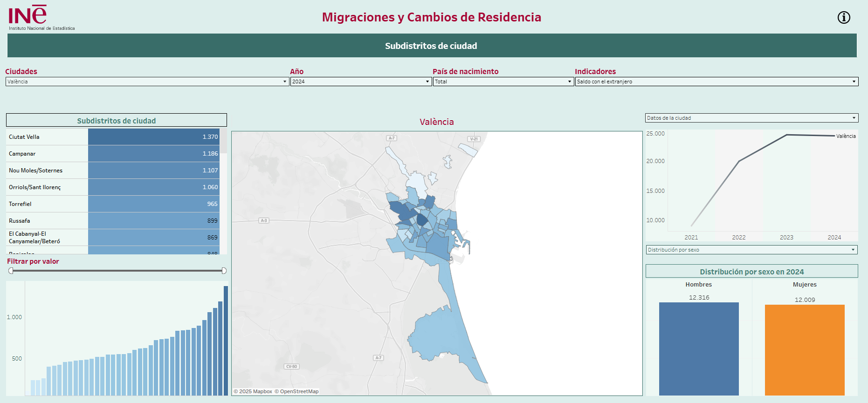Image resolution: width=868 pixels, height=403 pixels.
Task: Click the INE logo
Action: point(28,16)
